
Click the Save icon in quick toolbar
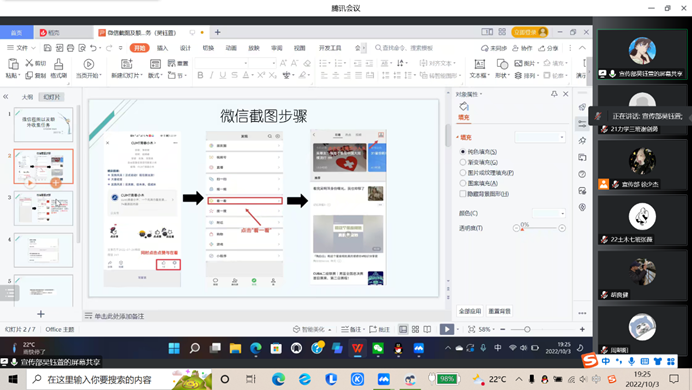48,48
